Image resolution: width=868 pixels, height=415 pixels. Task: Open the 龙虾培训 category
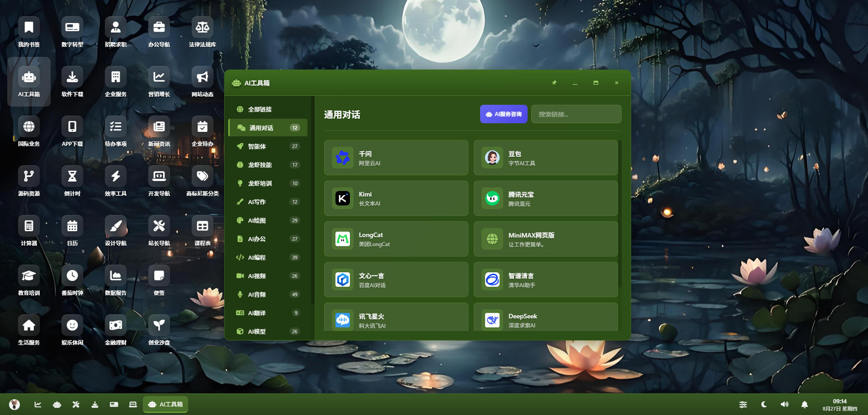[268, 183]
